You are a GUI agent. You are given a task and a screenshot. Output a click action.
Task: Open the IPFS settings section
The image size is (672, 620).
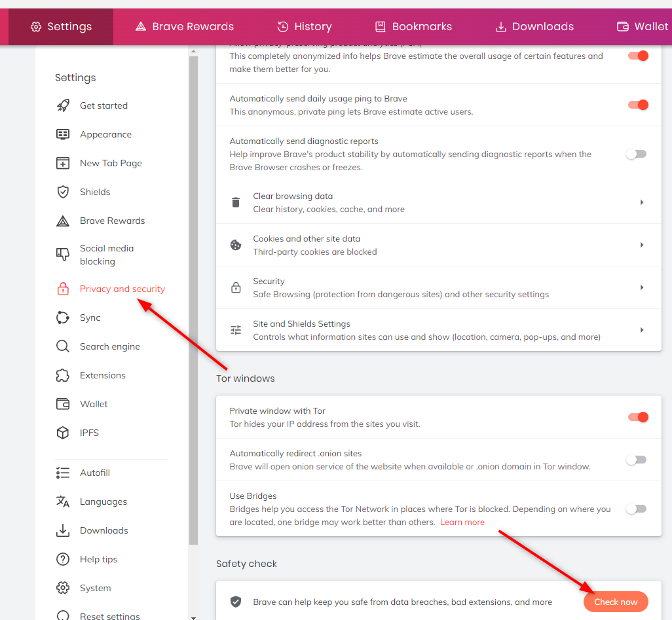[89, 433]
